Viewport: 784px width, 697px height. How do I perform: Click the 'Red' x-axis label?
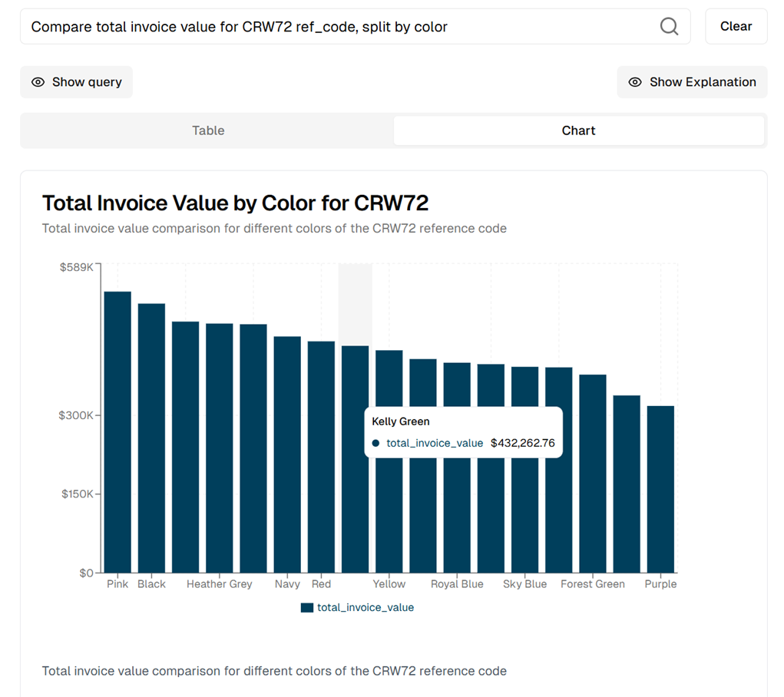click(321, 584)
